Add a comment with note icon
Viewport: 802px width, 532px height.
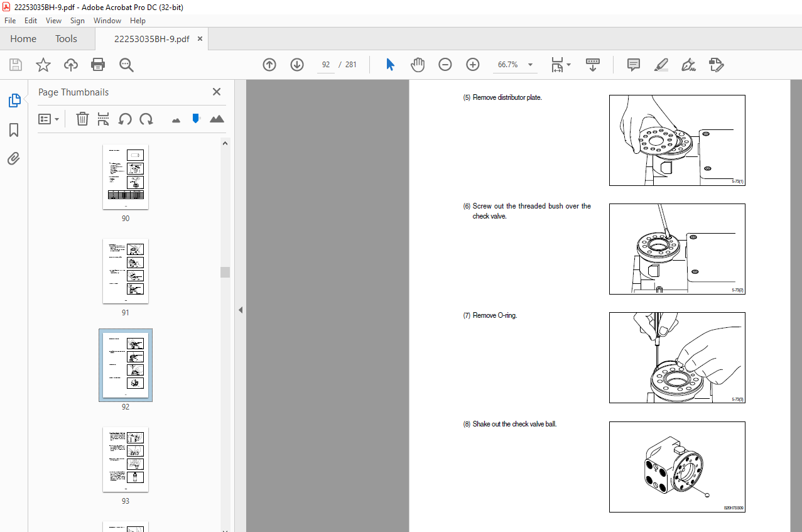634,65
